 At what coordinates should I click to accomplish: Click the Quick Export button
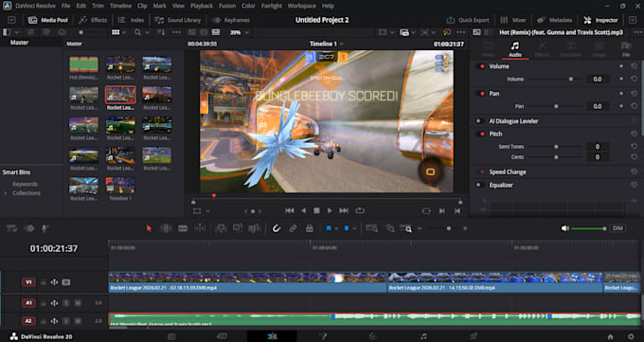pyautogui.click(x=468, y=20)
